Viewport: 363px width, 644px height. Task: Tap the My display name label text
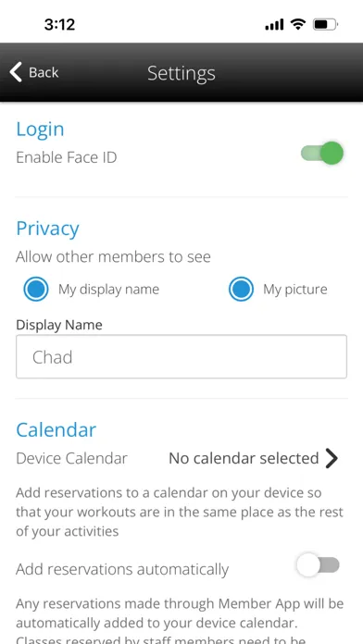pos(108,289)
